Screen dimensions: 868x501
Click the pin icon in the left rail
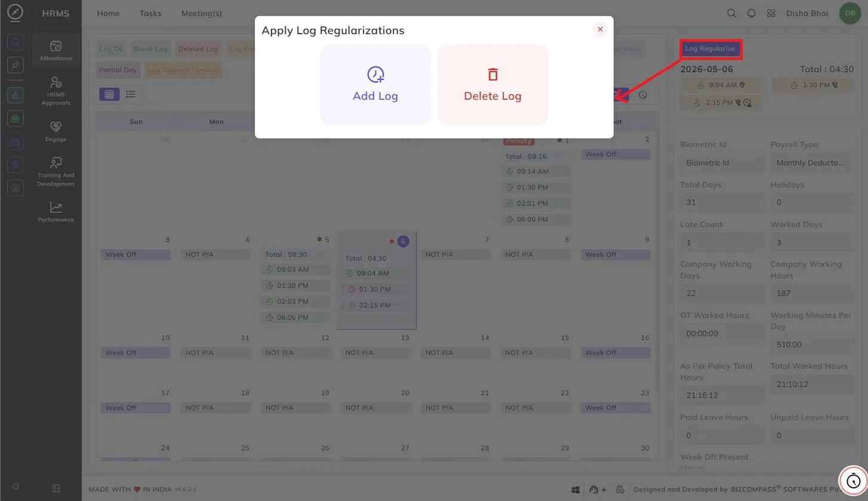point(16,65)
